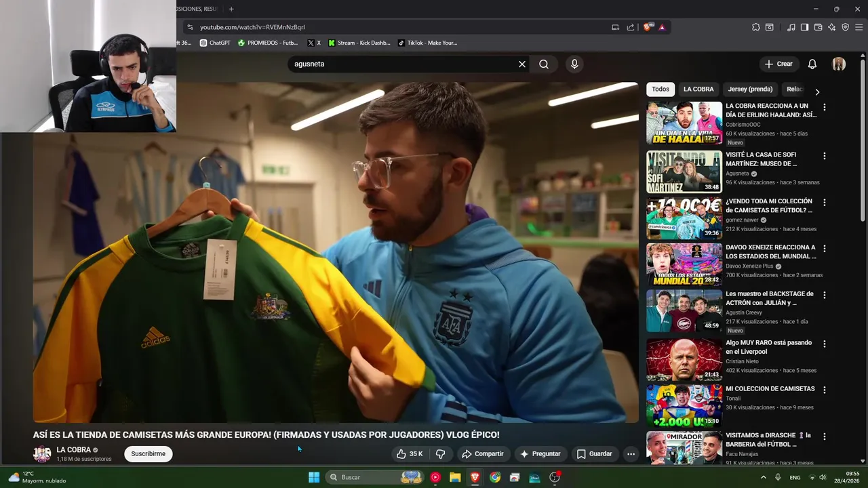This screenshot has height=488, width=868.
Task: Open options for Sofi Martínez house video
Action: (825, 156)
